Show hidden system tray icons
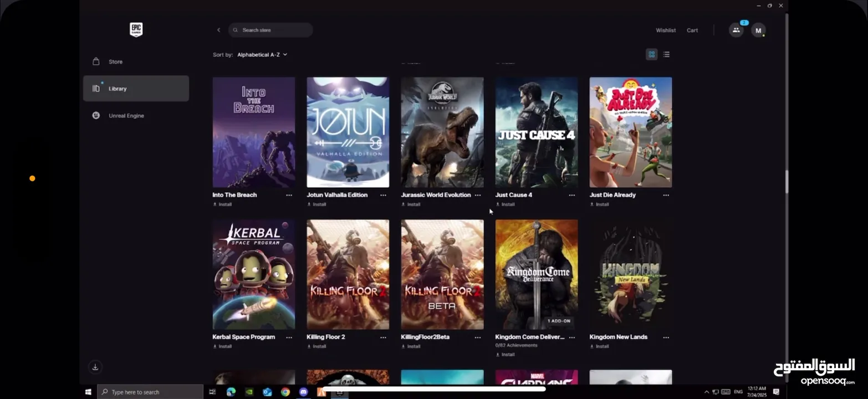Image resolution: width=868 pixels, height=399 pixels. point(706,392)
